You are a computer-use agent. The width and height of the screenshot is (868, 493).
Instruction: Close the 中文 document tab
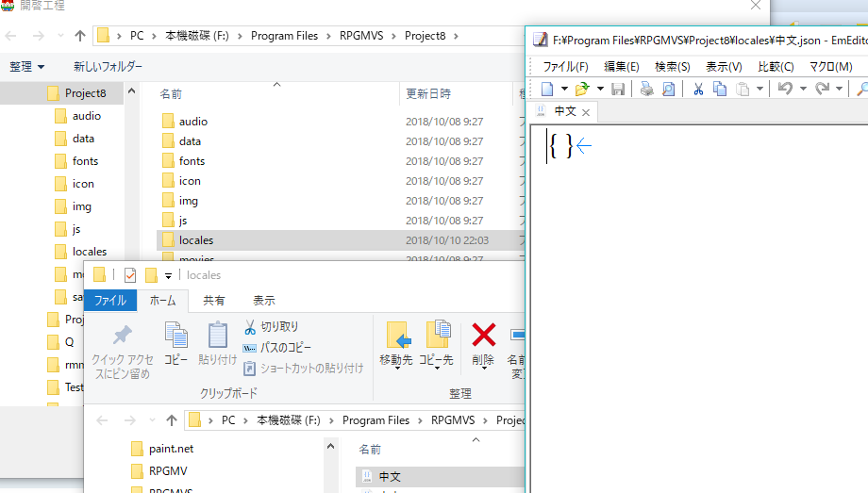(x=586, y=112)
